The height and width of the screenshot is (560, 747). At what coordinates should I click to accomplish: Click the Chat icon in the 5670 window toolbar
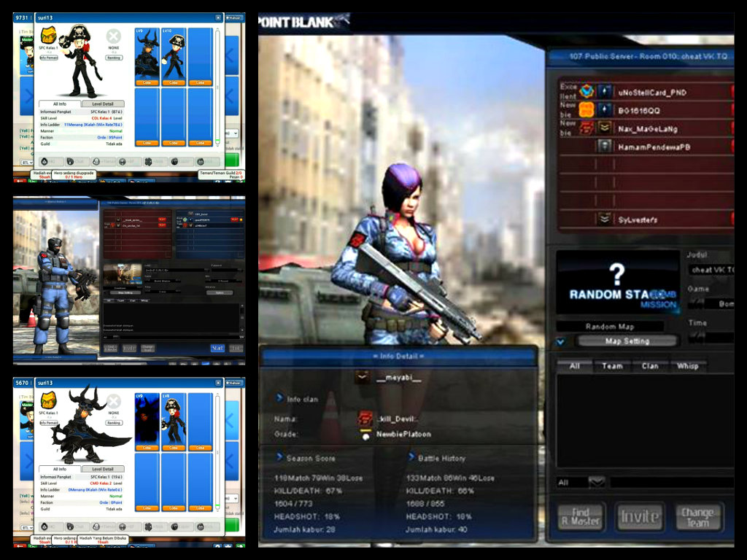coord(70,526)
